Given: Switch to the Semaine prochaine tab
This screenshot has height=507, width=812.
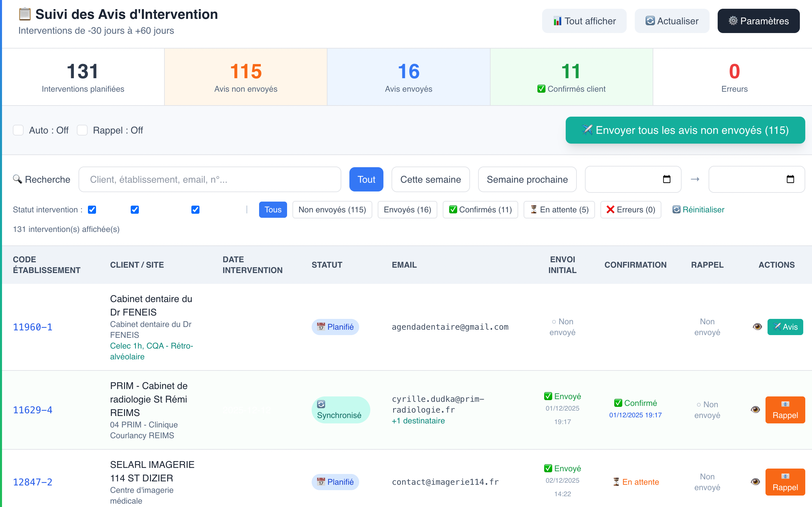Looking at the screenshot, I should pyautogui.click(x=527, y=179).
